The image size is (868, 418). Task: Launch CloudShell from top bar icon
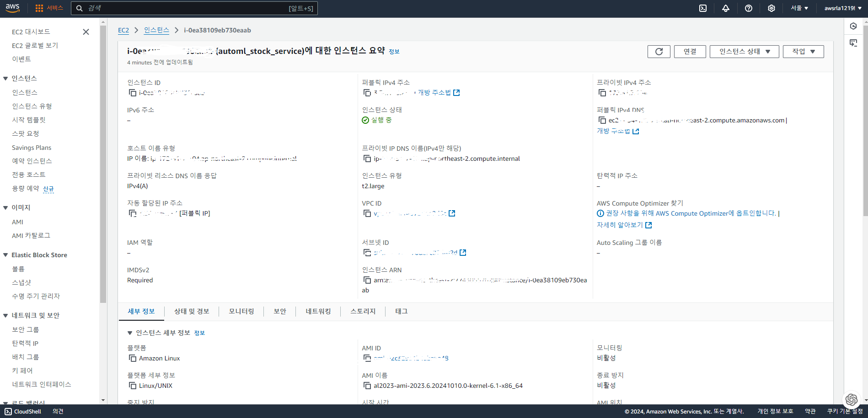pos(703,8)
